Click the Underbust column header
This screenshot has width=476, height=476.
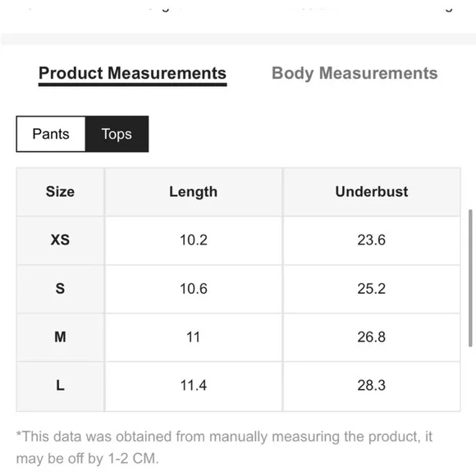point(372,192)
